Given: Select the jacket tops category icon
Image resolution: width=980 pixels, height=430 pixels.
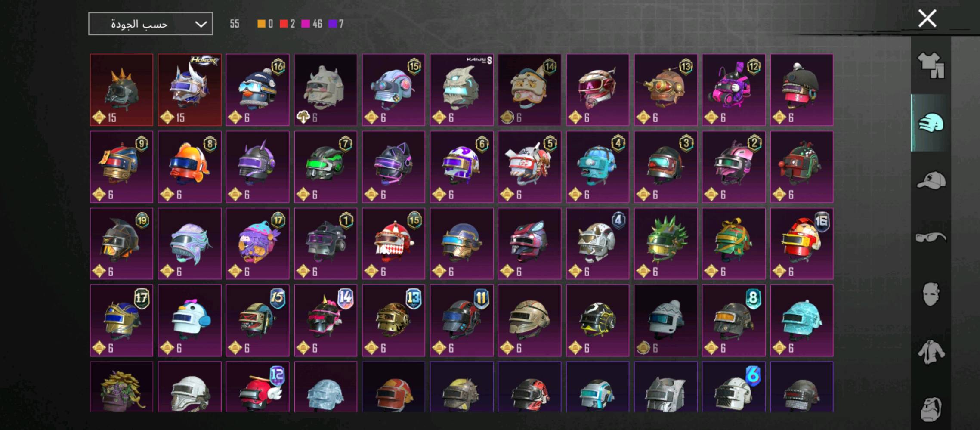Looking at the screenshot, I should click(x=931, y=352).
